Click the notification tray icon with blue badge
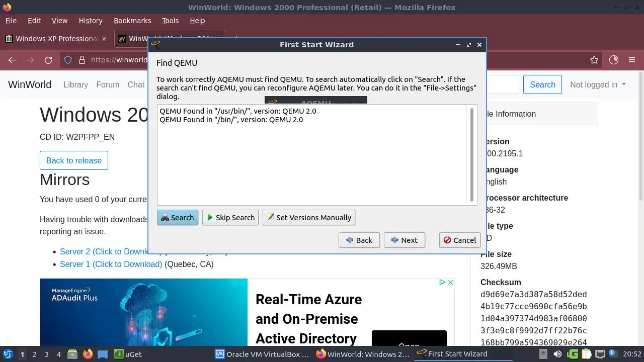 point(613,354)
